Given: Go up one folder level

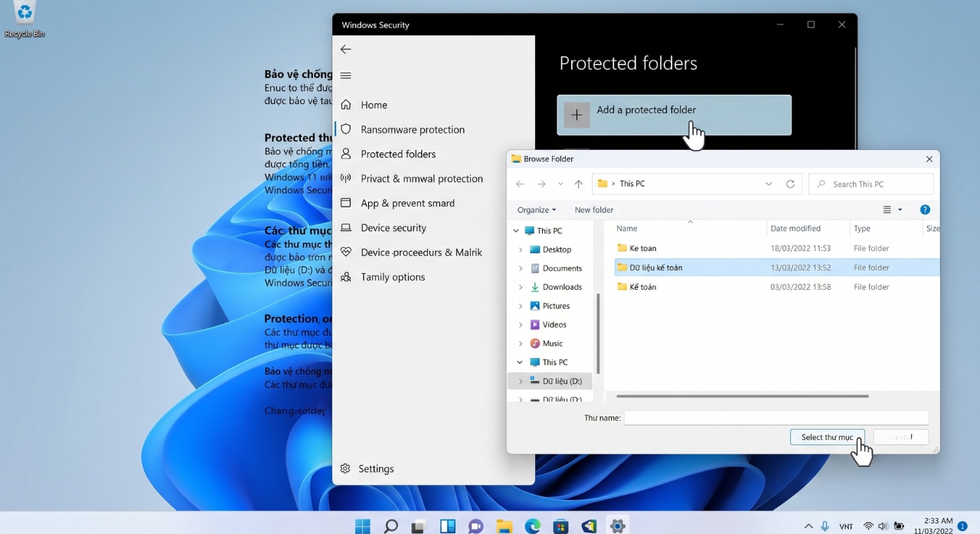Looking at the screenshot, I should click(579, 184).
